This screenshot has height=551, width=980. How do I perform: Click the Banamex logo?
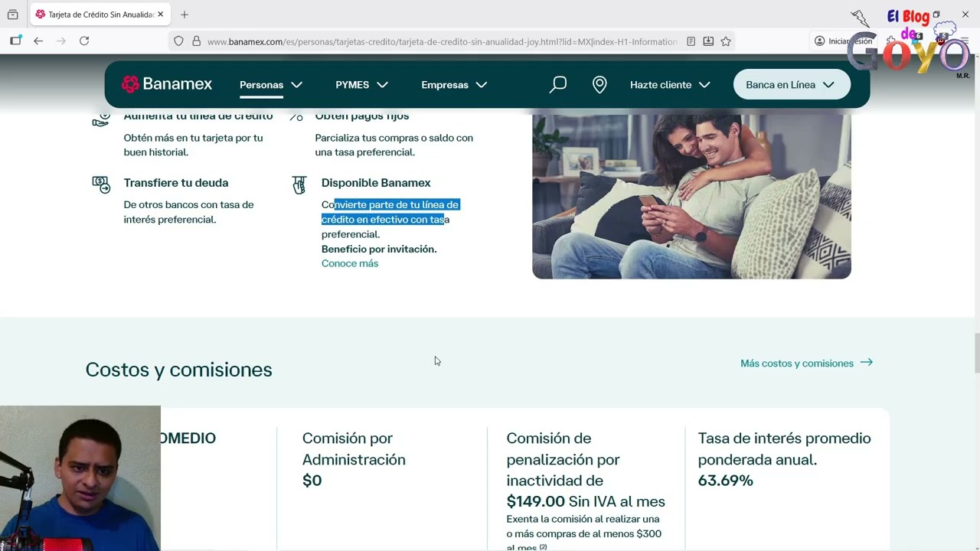[167, 84]
